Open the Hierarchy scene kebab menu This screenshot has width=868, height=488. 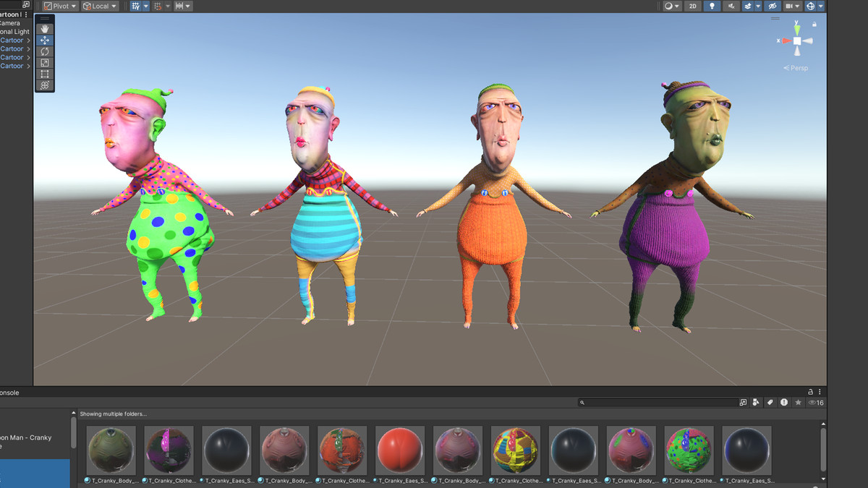pos(27,14)
